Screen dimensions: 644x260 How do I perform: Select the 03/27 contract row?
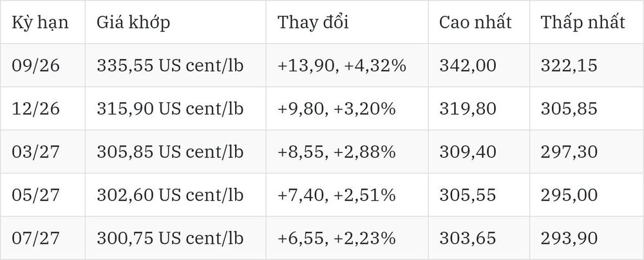322,152
